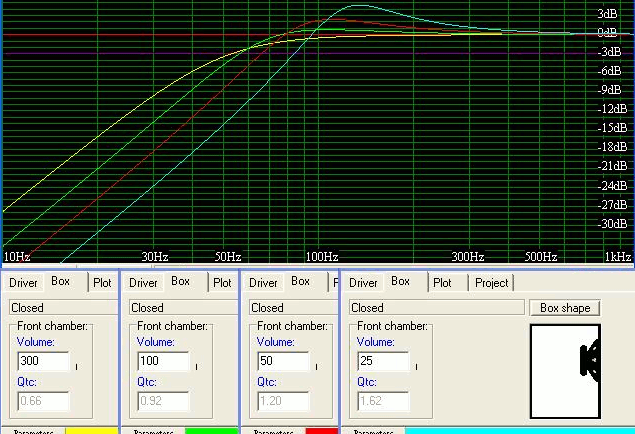
Task: Switch to Plot tab in the 25 volume panel
Action: [442, 283]
